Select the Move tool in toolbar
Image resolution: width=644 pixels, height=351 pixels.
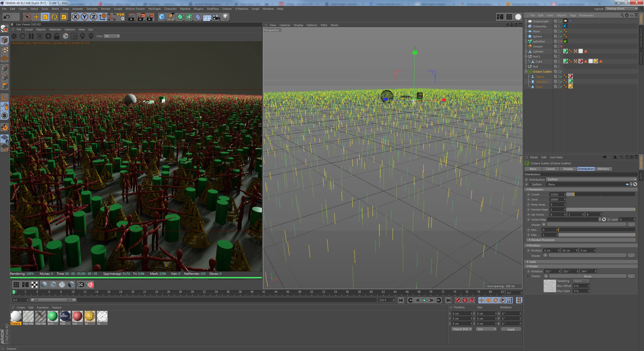click(x=36, y=17)
